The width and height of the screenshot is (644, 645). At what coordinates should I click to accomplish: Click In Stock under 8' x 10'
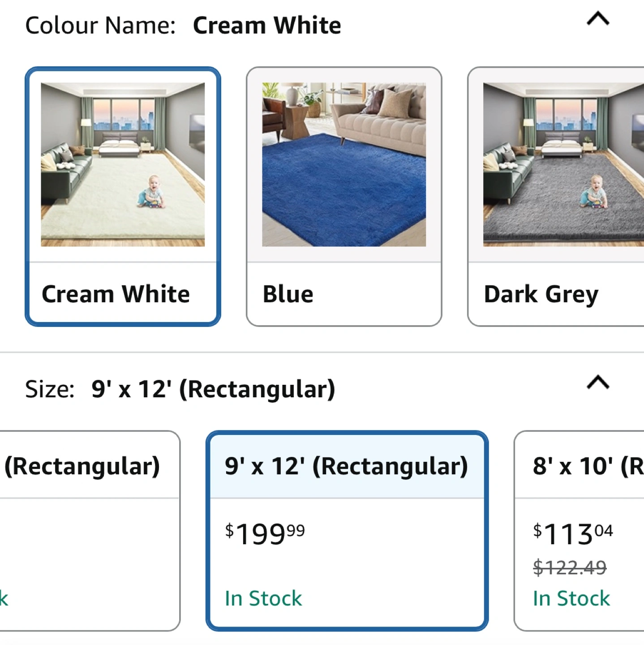(x=571, y=598)
